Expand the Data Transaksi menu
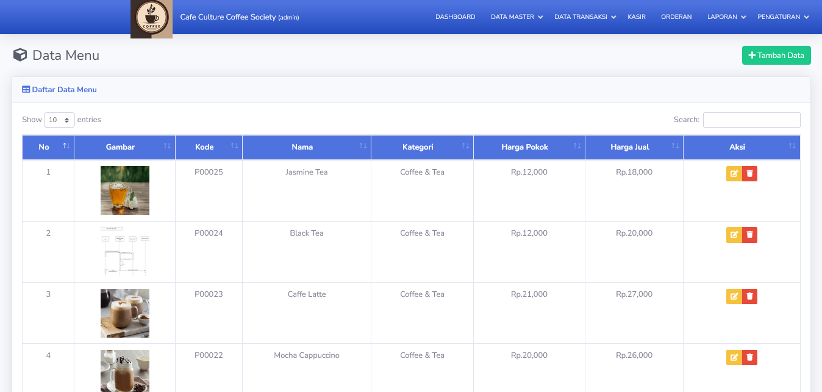822x392 pixels. [585, 17]
